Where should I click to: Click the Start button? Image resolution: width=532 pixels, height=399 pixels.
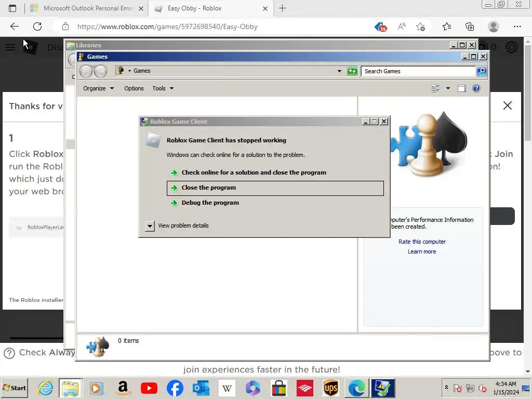point(14,388)
